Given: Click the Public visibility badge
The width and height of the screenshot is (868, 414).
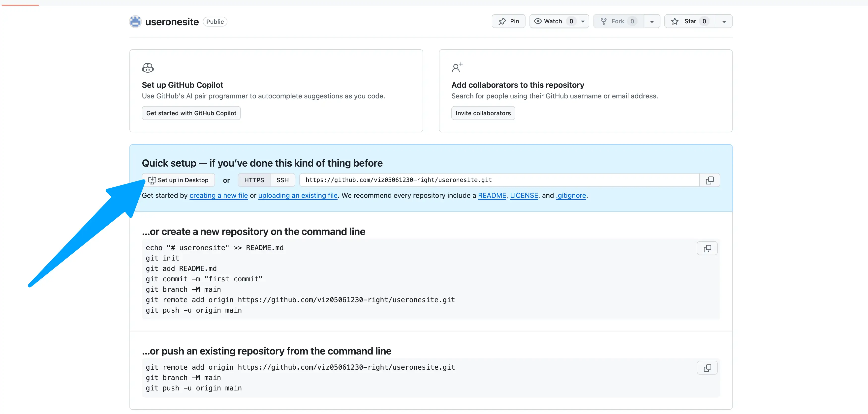Looking at the screenshot, I should click(x=215, y=21).
